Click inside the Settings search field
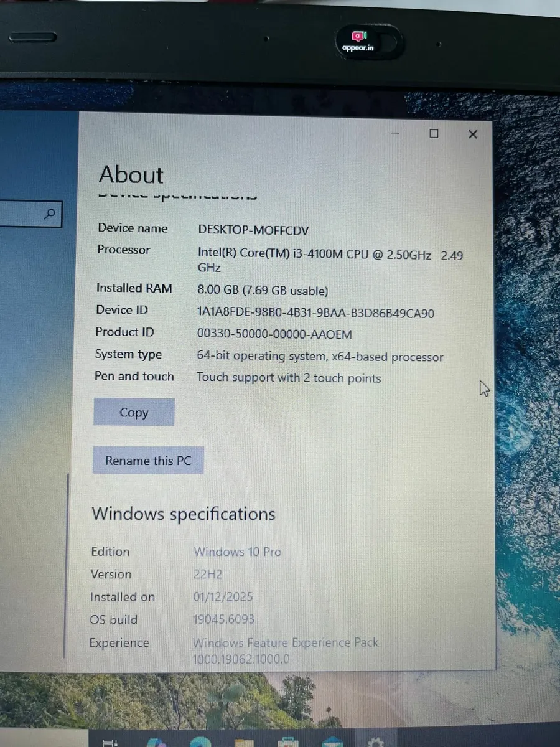Viewport: 560px width, 747px height. (x=22, y=214)
